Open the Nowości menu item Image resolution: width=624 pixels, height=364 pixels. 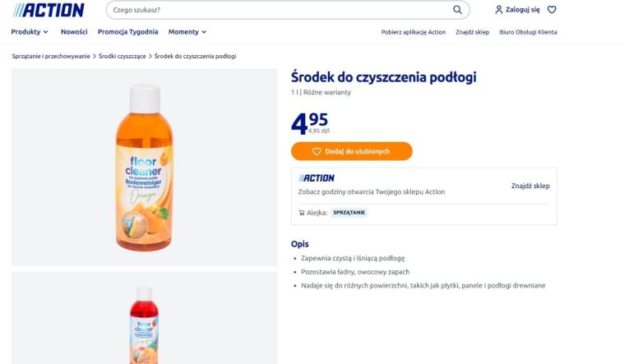[x=74, y=32]
